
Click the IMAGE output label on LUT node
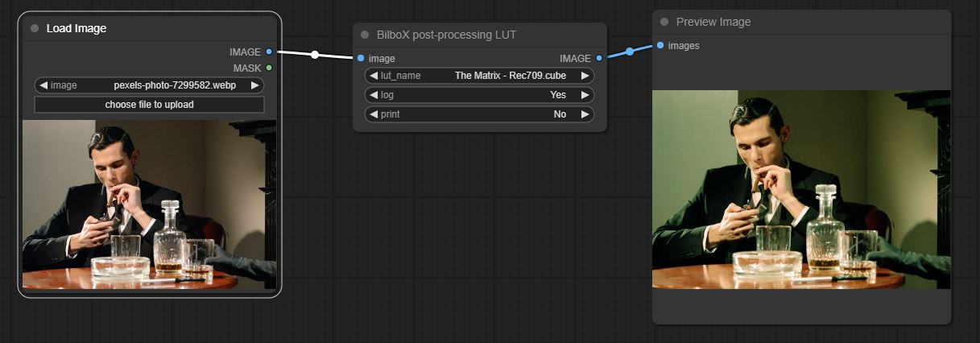[x=575, y=58]
